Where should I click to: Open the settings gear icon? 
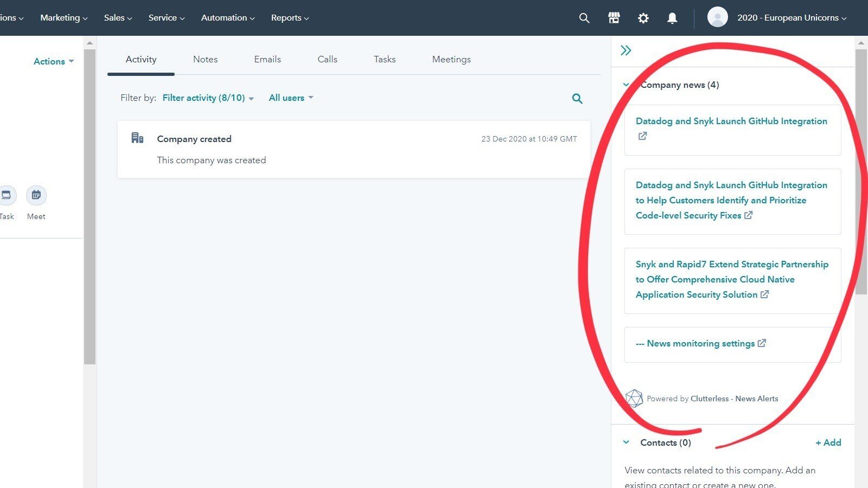click(643, 18)
